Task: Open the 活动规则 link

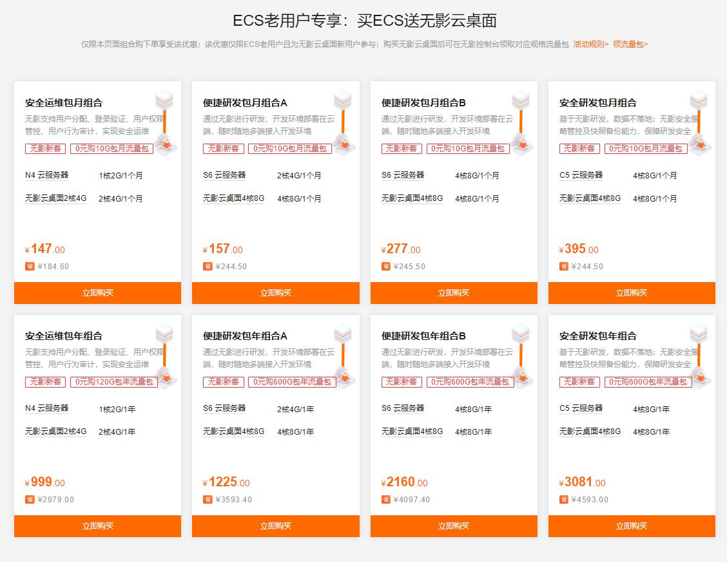Action: click(590, 44)
